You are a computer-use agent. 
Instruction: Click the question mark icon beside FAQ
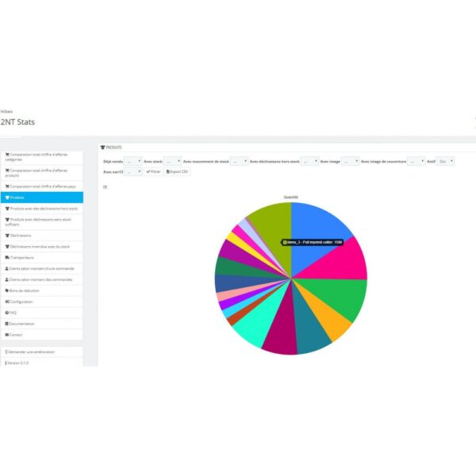tap(6, 313)
